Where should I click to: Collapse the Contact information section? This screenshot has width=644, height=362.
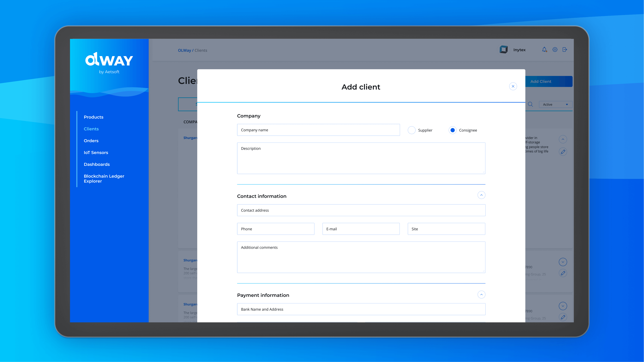481,195
